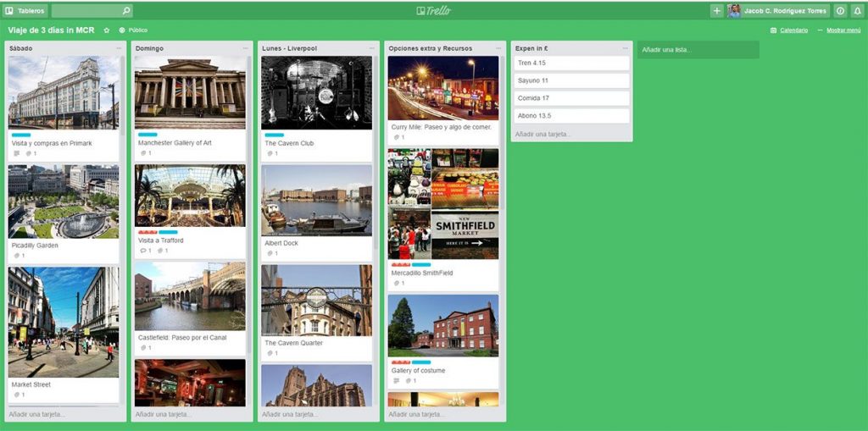Click blue label on Gallery of costume card
Viewport: 868px width, 431px height.
pyautogui.click(x=421, y=362)
